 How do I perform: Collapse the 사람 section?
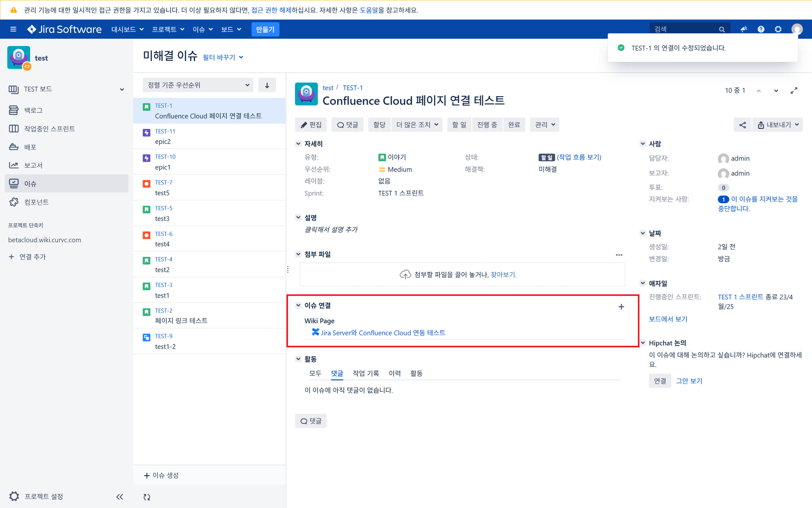pyautogui.click(x=643, y=144)
